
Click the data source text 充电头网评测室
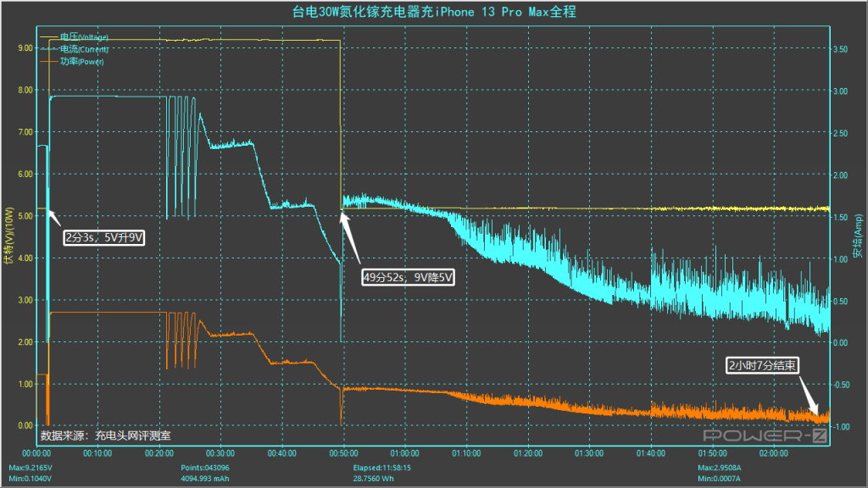pos(133,435)
